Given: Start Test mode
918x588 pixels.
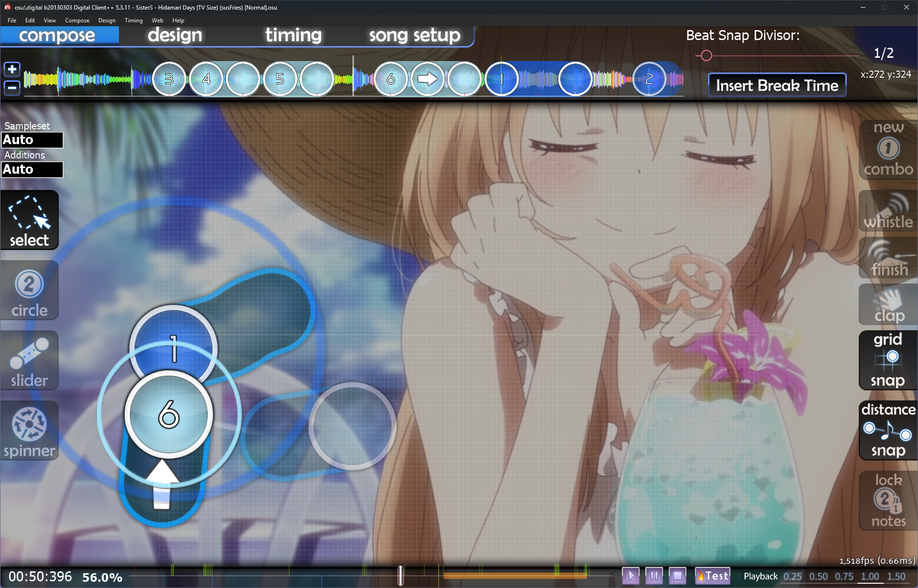Looking at the screenshot, I should [x=712, y=576].
